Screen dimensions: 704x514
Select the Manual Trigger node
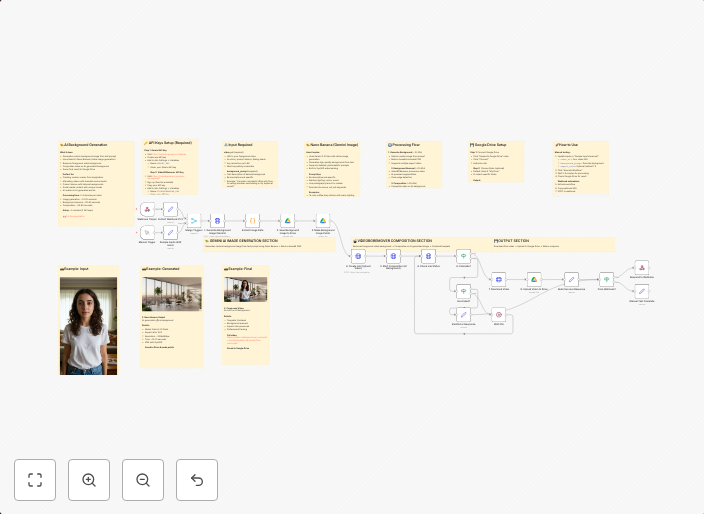147,233
